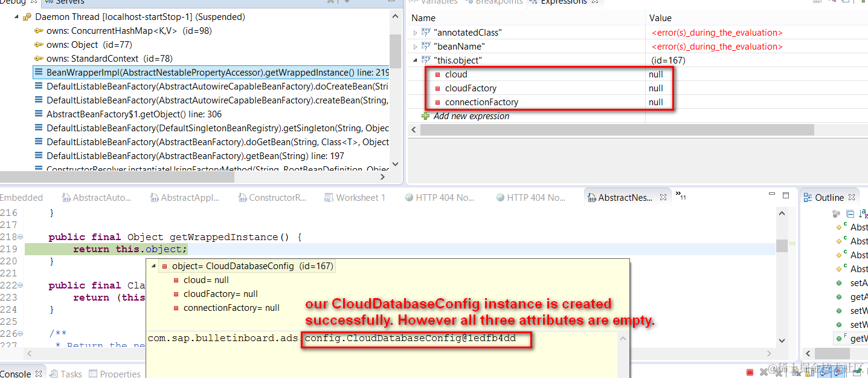The height and width of the screenshot is (378, 868).
Task: Select the doGetBean stack frame
Action: click(211, 142)
